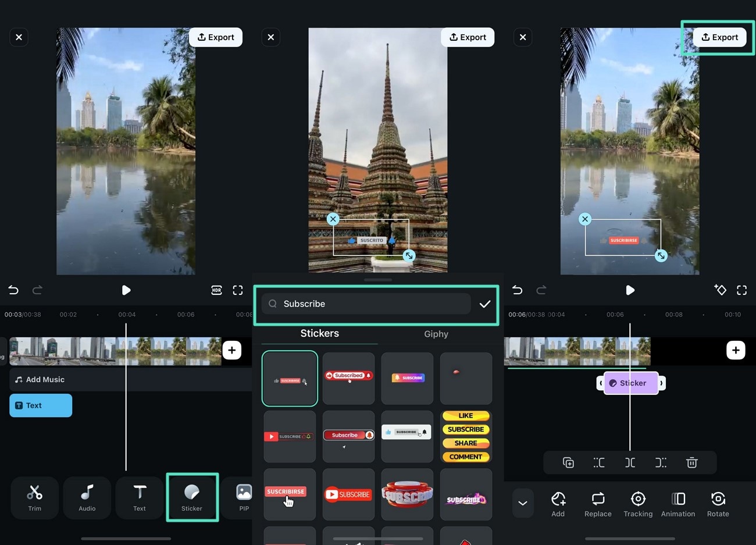Open the Audio tool in left panel
The width and height of the screenshot is (756, 545).
87,498
